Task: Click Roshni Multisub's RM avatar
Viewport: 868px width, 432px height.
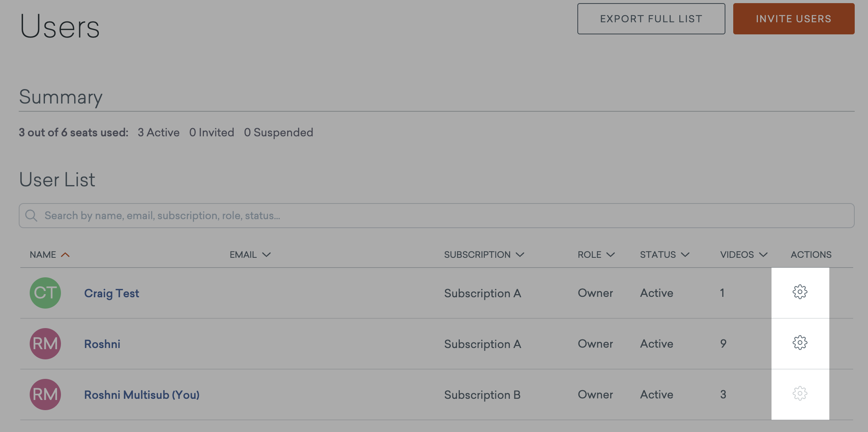Action: click(x=45, y=395)
